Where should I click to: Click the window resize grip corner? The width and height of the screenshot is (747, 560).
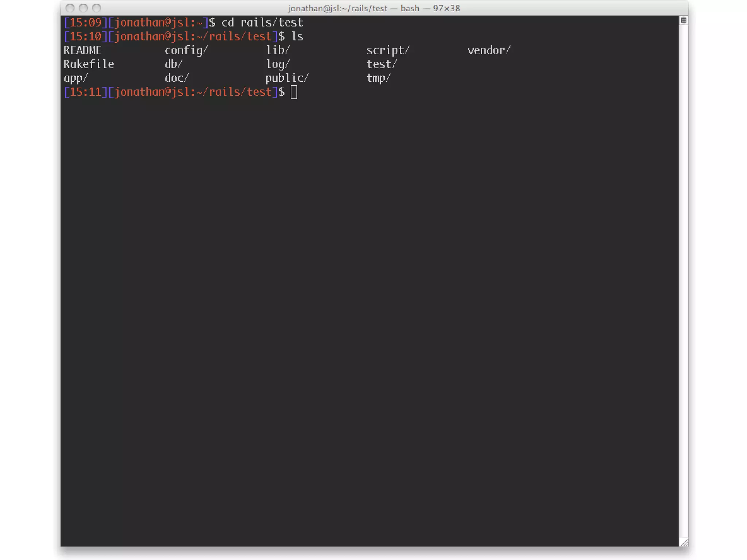[684, 542]
